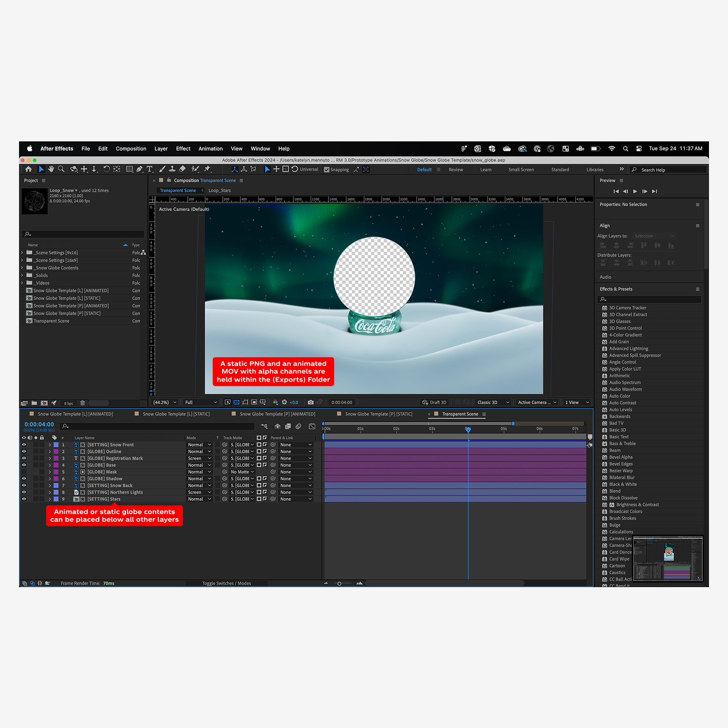Open macOS Spotlight search icon
Viewport: 728px width, 728px height.
[626, 149]
